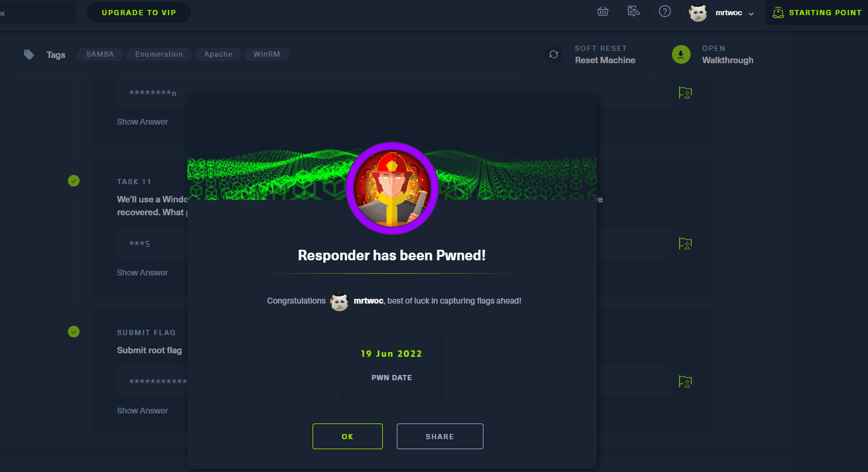Click the shopping basket icon in header
868x472 pixels.
tap(603, 12)
